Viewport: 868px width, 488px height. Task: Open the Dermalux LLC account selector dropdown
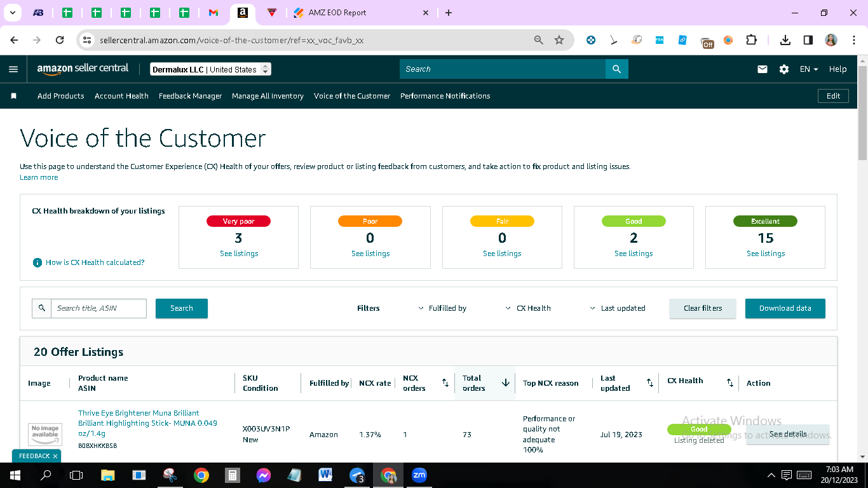pyautogui.click(x=211, y=69)
